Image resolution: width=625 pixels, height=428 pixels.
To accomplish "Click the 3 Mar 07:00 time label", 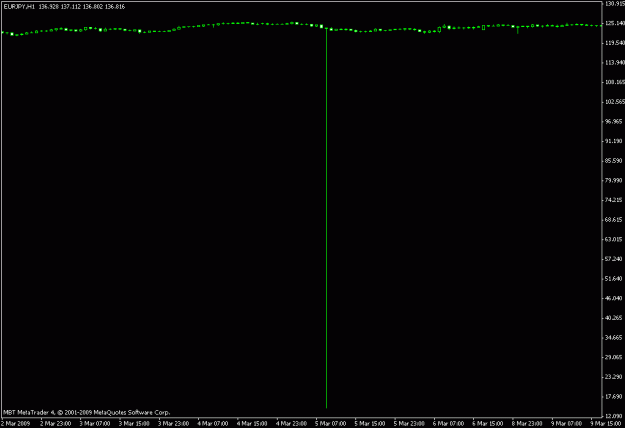I will pos(95,423).
